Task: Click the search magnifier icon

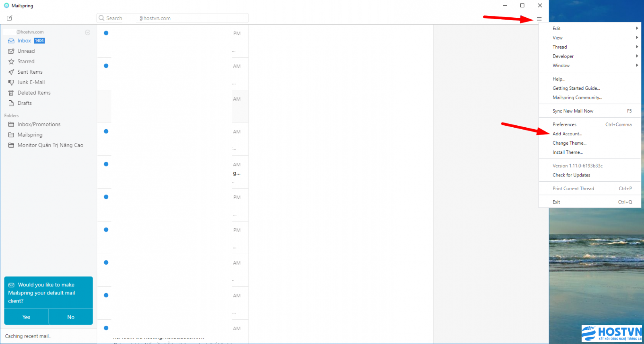Action: pyautogui.click(x=101, y=18)
